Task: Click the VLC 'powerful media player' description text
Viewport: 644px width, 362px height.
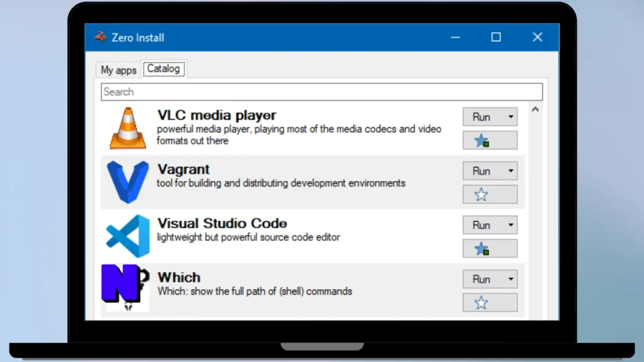Action: pos(299,134)
